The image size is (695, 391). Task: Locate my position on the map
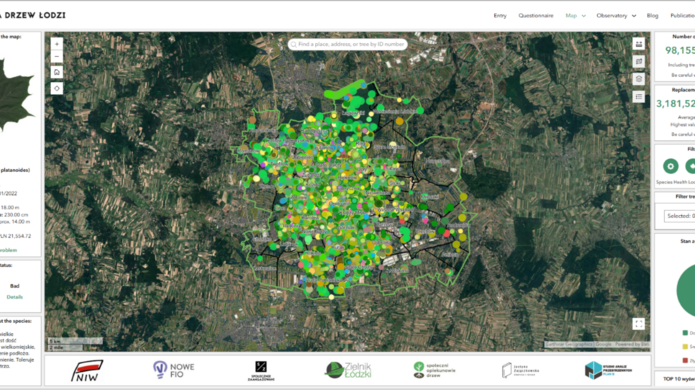coord(57,88)
